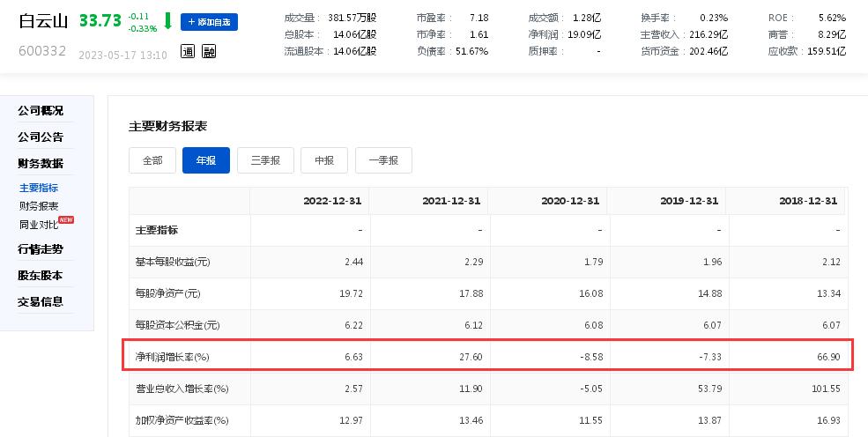The height and width of the screenshot is (437, 868).
Task: Click the stock code 600332
Action: coord(42,51)
